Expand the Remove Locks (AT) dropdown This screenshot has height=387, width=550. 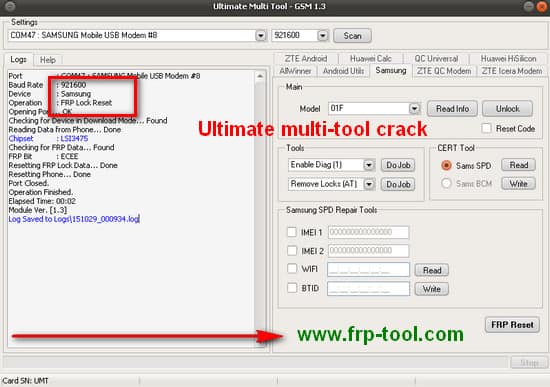pos(369,184)
